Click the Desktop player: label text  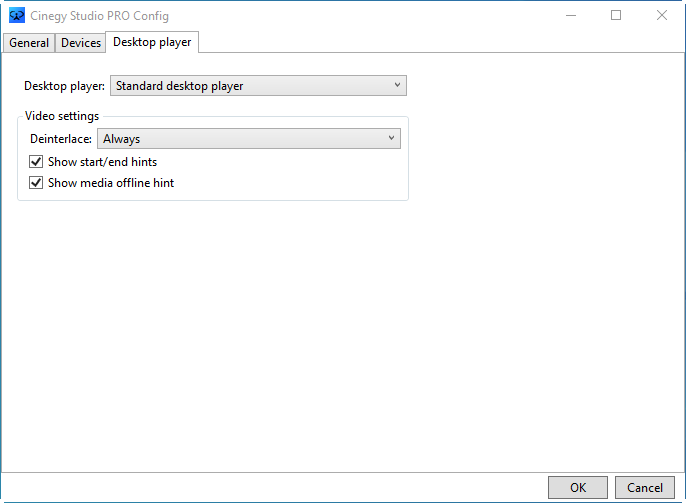tap(64, 86)
